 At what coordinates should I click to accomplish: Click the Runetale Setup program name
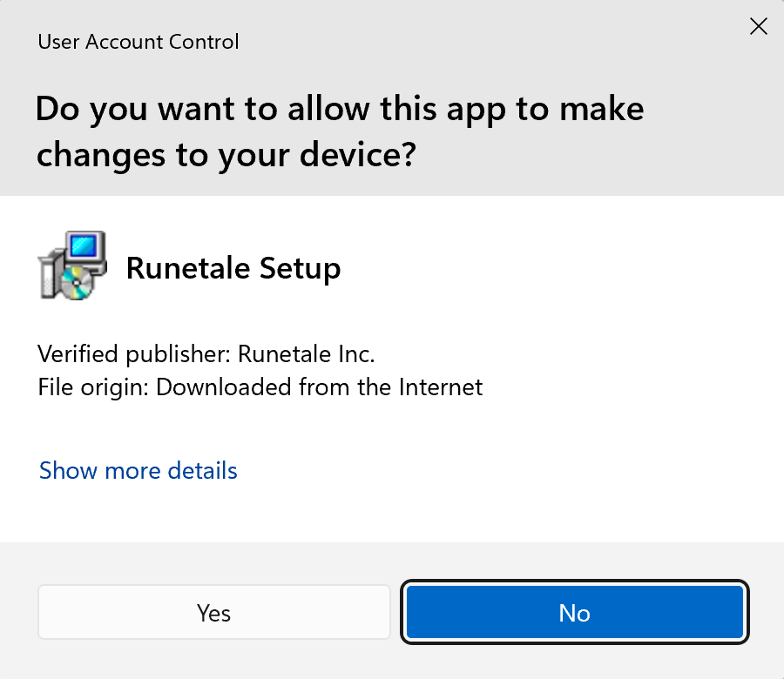pos(233,268)
